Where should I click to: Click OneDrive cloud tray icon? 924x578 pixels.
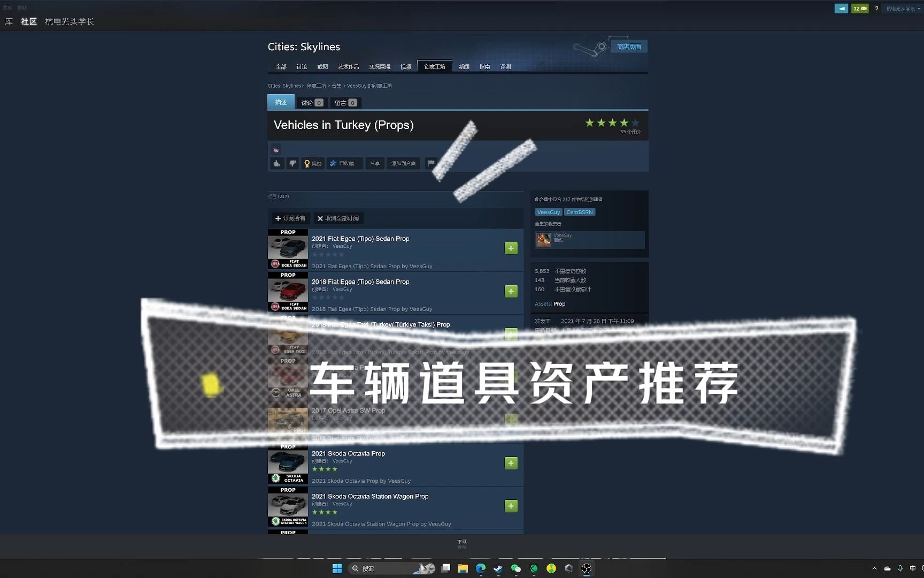887,568
